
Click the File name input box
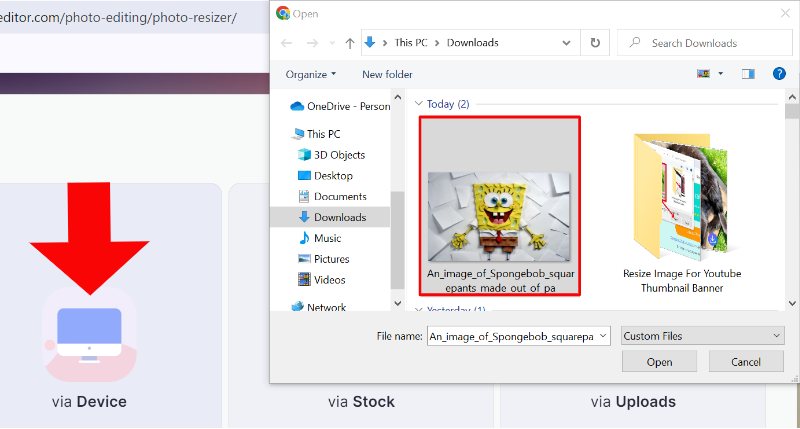(x=512, y=336)
